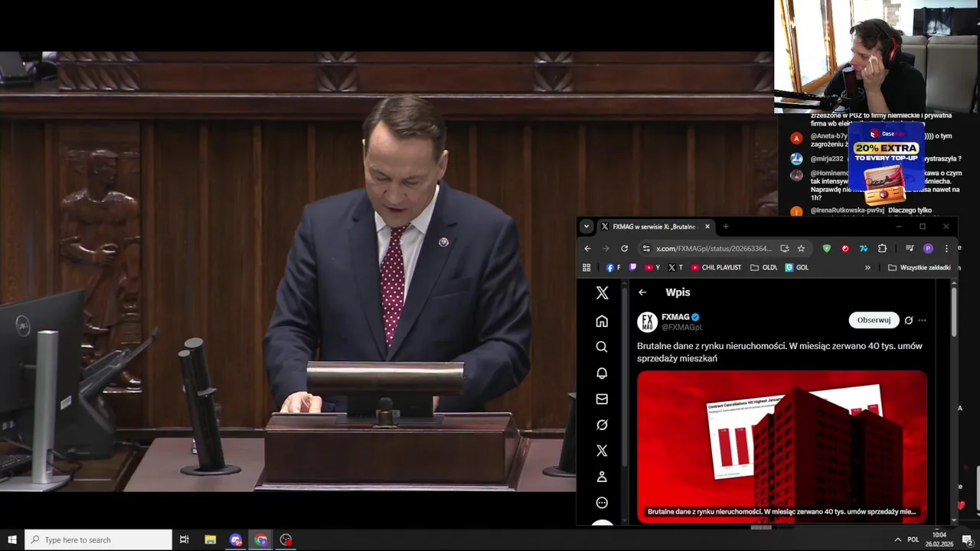
Task: Show hidden system tray icons
Action: point(898,540)
